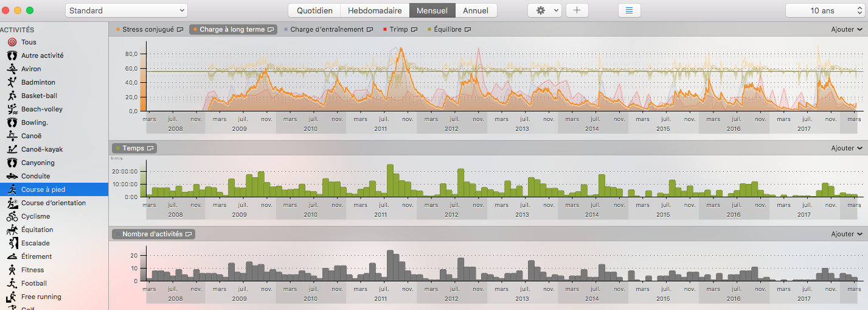Click the Nombre d'activités chart label
The width and height of the screenshot is (868, 310).
point(152,234)
